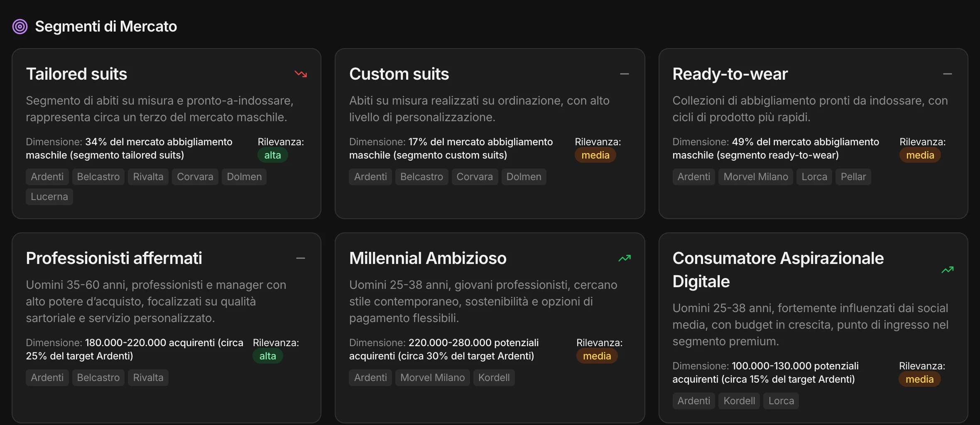Click the Pellar tag in Ready-to-wear

[x=853, y=177]
